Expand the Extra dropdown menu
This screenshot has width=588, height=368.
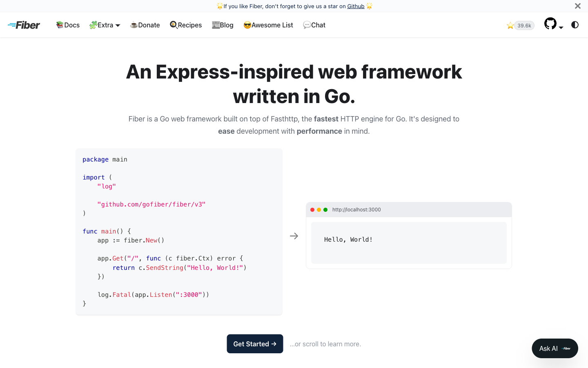click(x=105, y=25)
